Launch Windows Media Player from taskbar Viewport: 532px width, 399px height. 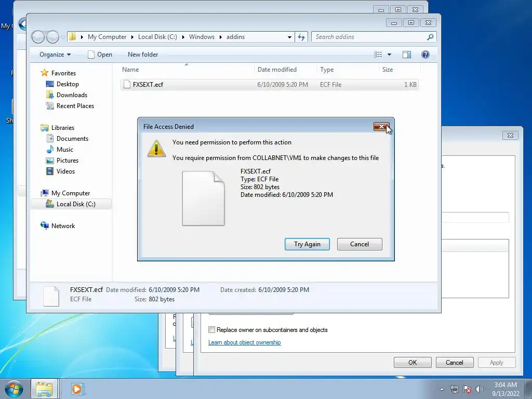tap(77, 389)
